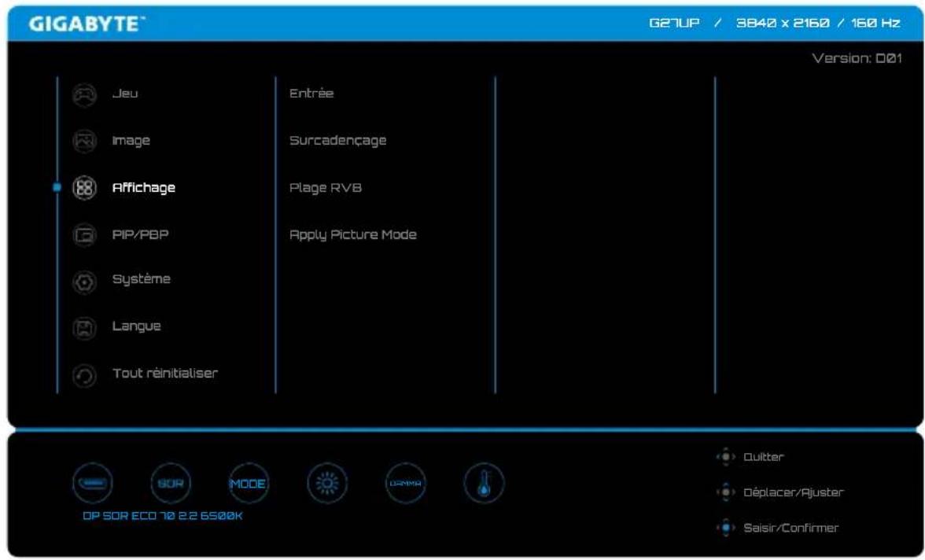The width and height of the screenshot is (925, 560).
Task: Open the PIP/PBP menu
Action: pos(140,234)
